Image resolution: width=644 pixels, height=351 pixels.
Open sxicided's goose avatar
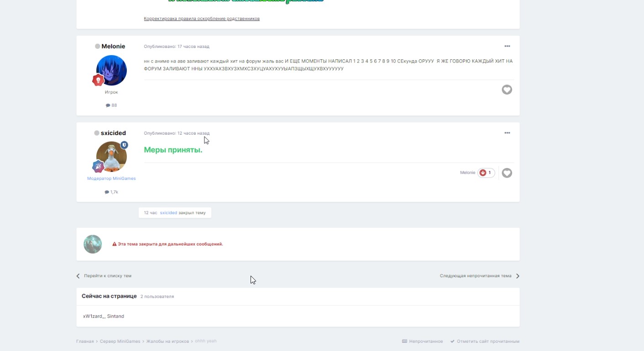click(x=111, y=157)
